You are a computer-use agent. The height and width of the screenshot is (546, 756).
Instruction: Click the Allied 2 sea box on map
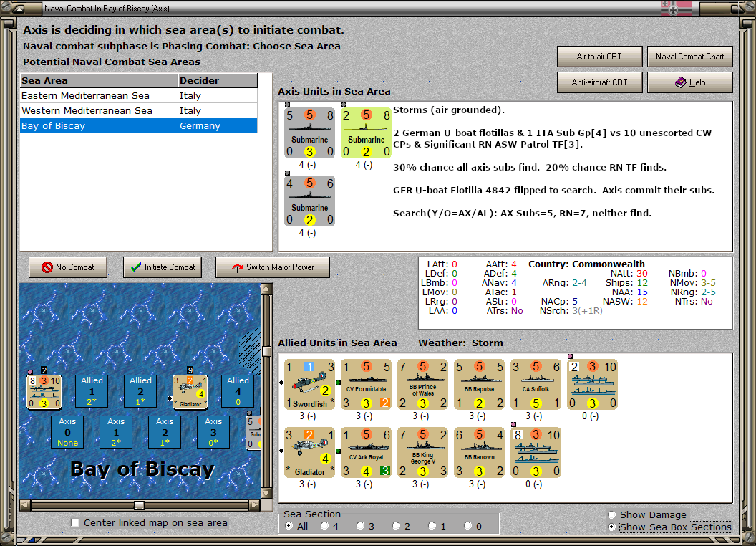(140, 391)
